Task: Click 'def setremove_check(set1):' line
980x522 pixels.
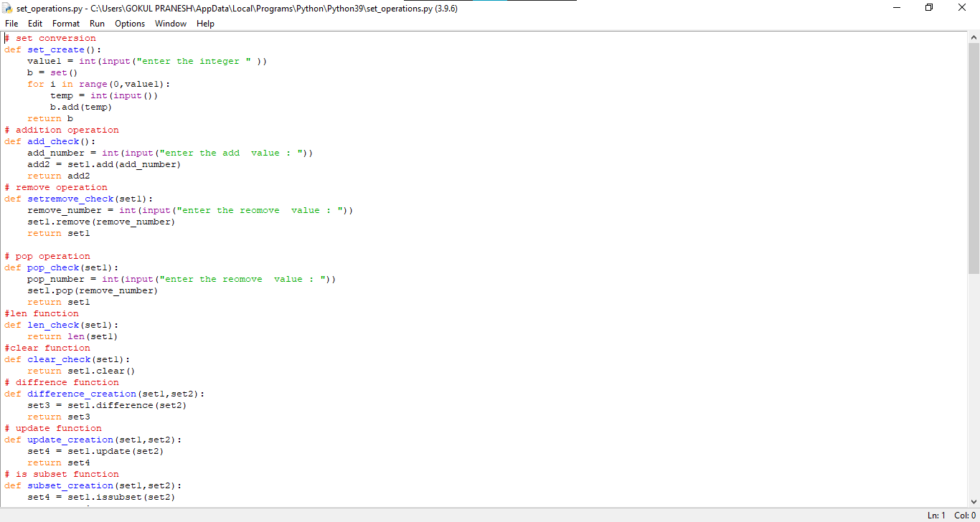Action: click(79, 199)
